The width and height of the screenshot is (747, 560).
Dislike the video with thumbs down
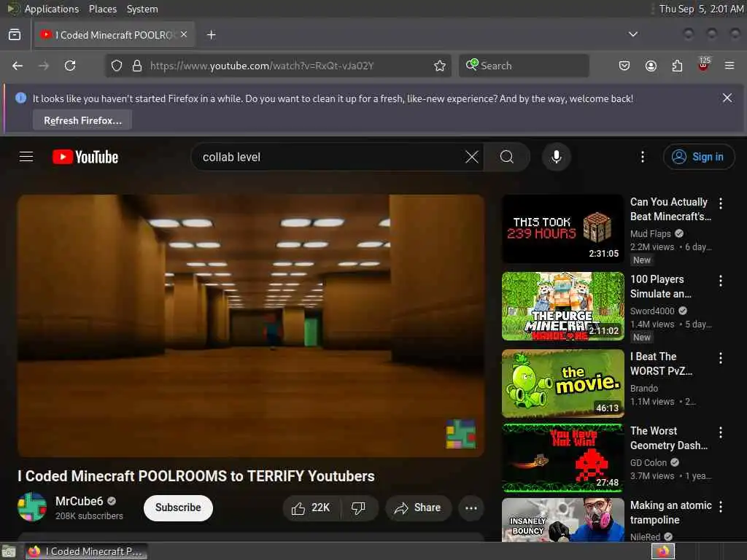click(x=359, y=507)
